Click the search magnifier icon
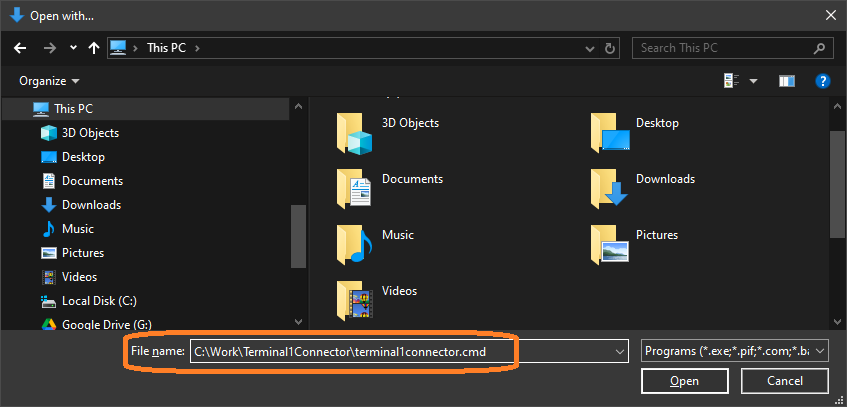The image size is (847, 407). pyautogui.click(x=819, y=48)
